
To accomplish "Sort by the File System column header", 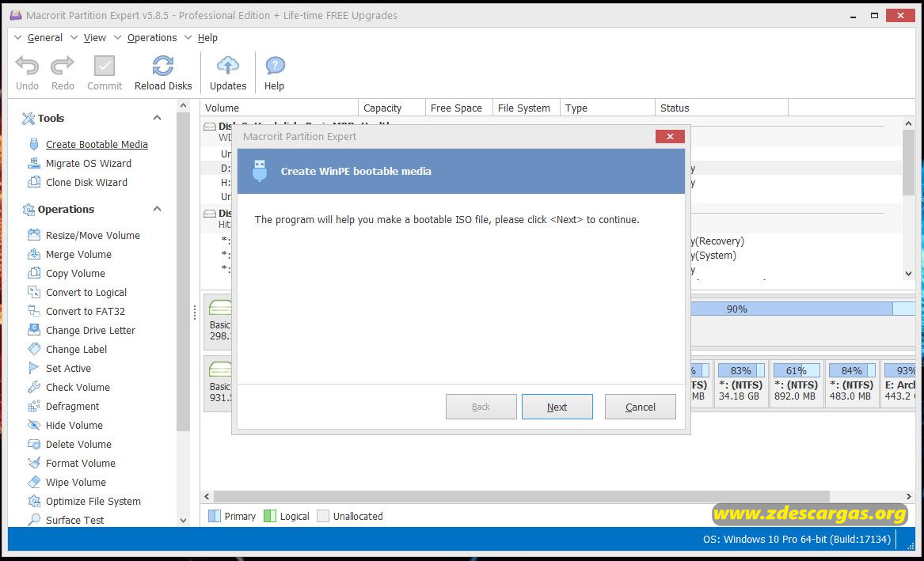I will [x=527, y=108].
